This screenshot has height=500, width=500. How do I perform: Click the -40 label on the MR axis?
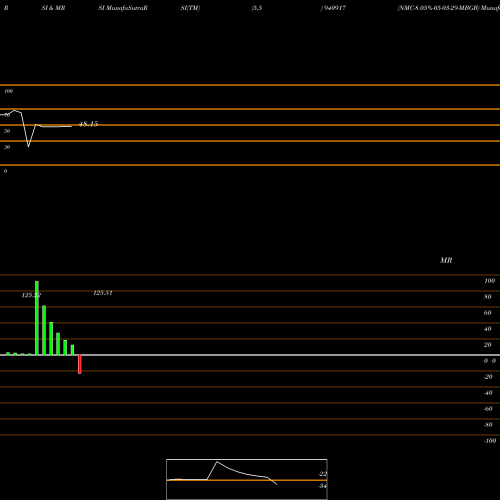pyautogui.click(x=488, y=393)
